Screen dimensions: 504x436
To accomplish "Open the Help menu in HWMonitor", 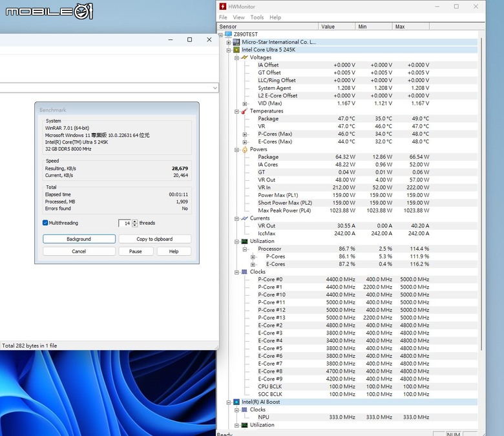I will (275, 17).
